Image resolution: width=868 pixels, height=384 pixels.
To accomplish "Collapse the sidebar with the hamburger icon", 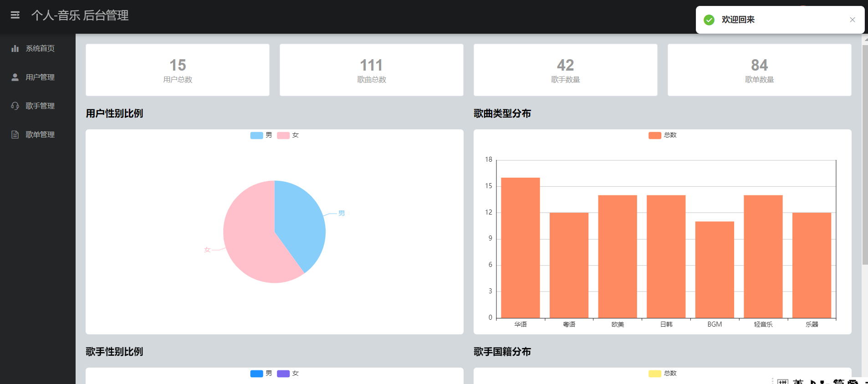I will (15, 15).
